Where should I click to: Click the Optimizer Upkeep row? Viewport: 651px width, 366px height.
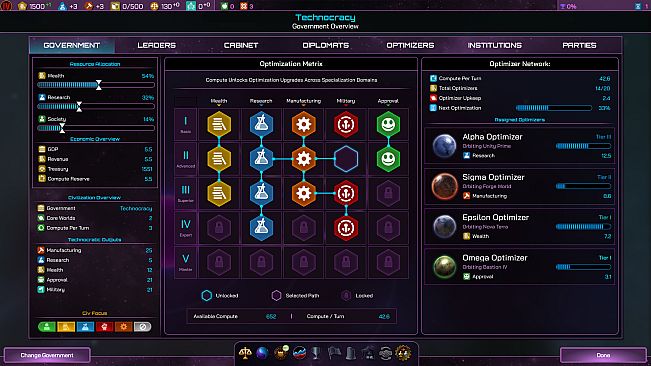[x=520, y=98]
